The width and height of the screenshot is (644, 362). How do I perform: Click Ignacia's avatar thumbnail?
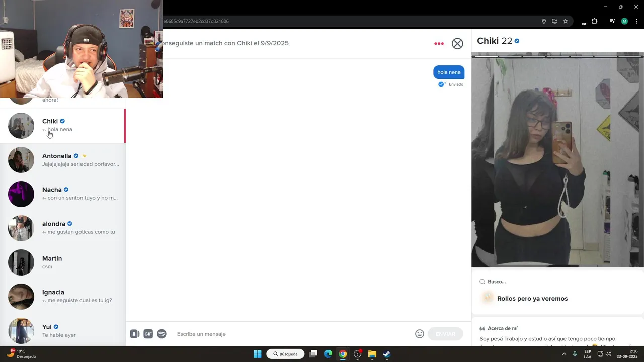21,297
